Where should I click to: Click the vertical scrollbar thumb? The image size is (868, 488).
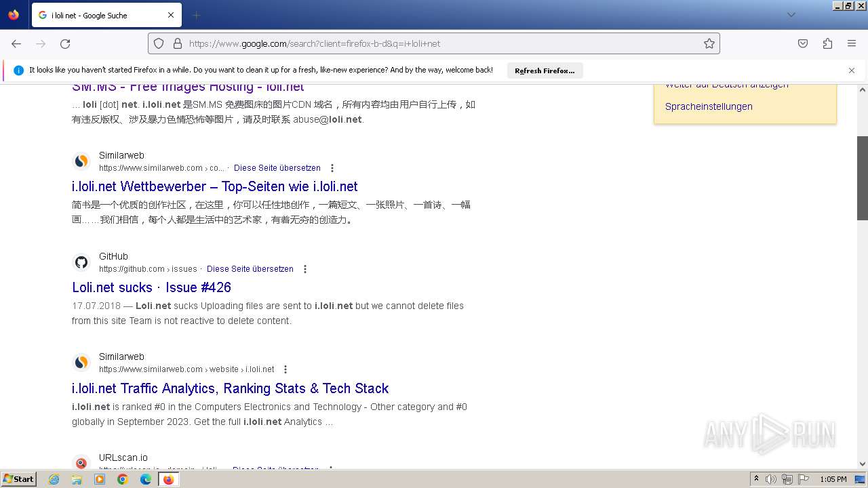[863, 178]
